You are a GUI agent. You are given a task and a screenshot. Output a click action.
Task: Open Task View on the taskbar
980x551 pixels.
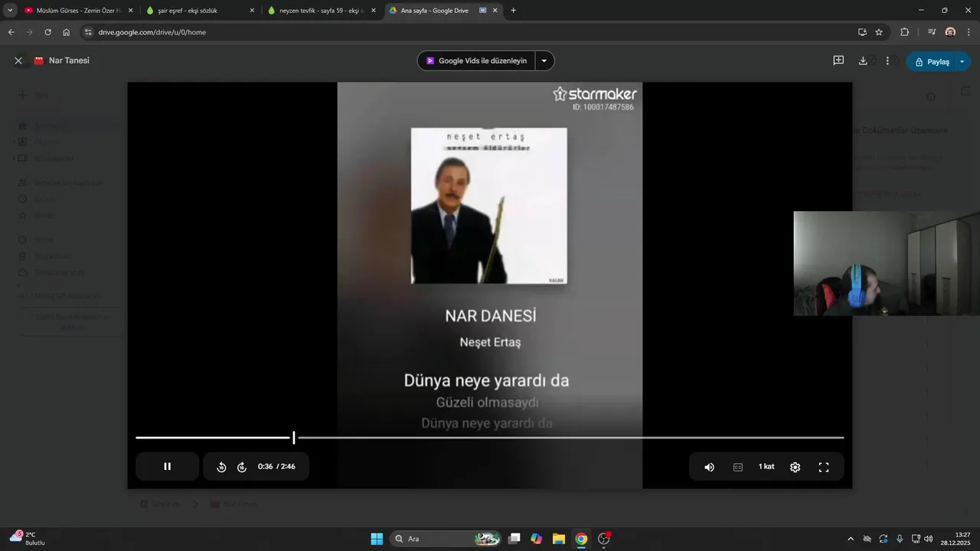click(514, 539)
